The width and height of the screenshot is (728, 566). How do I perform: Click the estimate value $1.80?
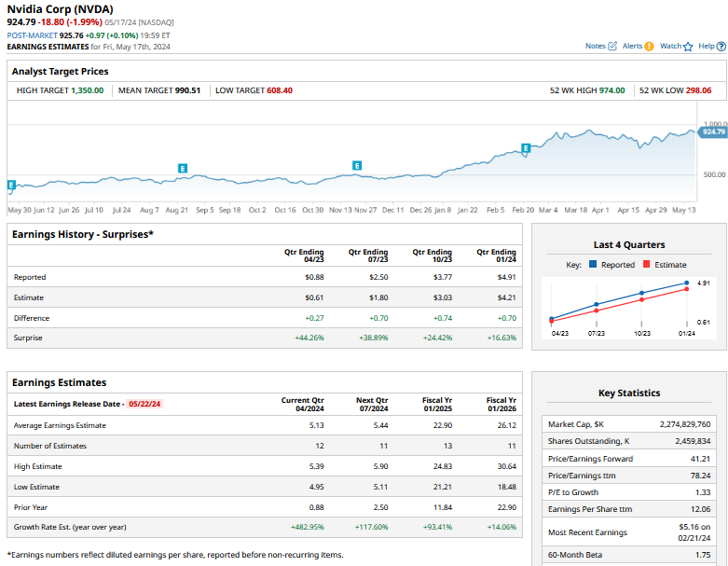click(x=378, y=297)
